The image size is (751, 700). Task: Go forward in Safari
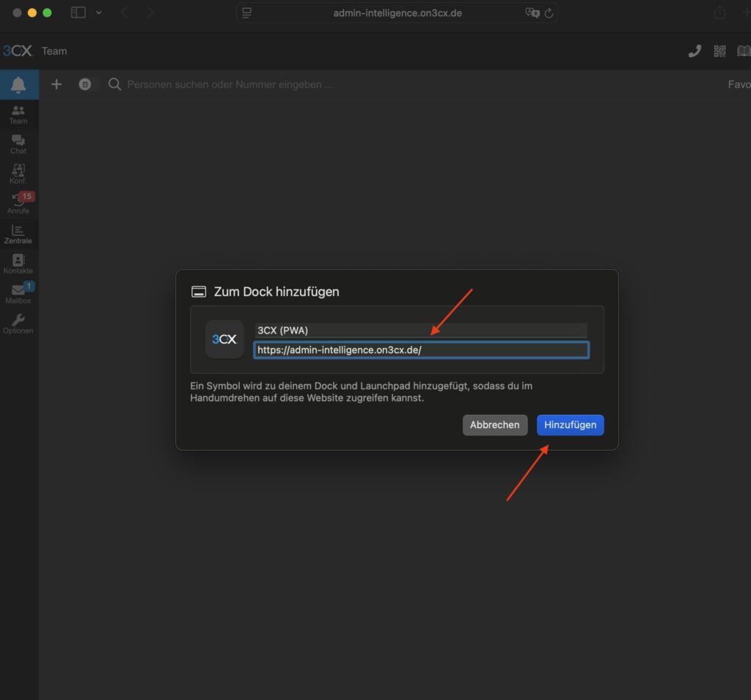(150, 12)
